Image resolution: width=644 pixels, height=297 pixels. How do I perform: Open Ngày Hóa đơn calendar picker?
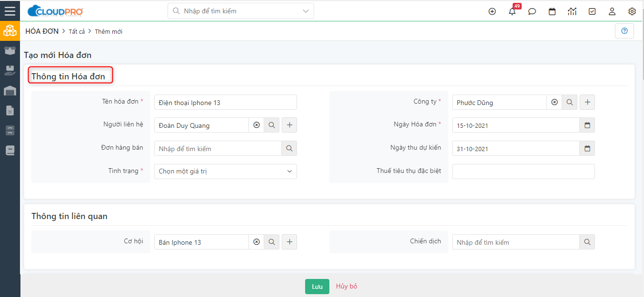coord(587,125)
